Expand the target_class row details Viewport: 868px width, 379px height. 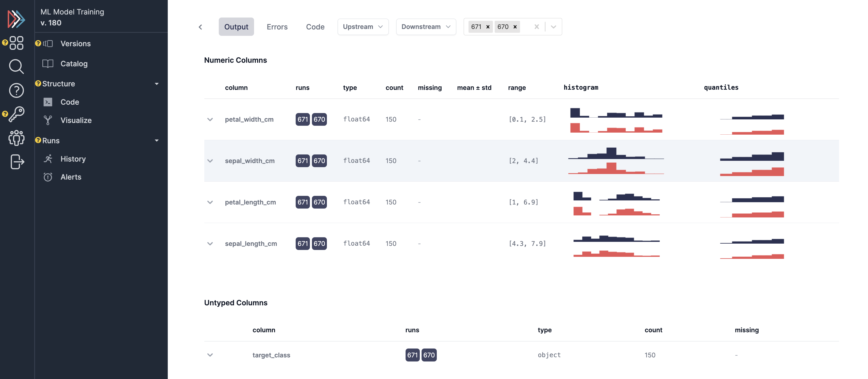click(x=210, y=355)
